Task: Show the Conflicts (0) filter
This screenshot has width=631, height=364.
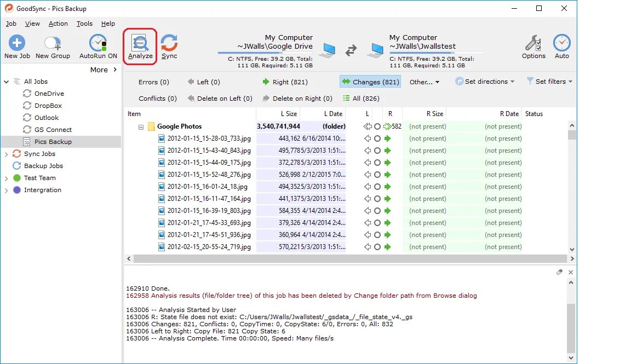Action: pos(157,99)
